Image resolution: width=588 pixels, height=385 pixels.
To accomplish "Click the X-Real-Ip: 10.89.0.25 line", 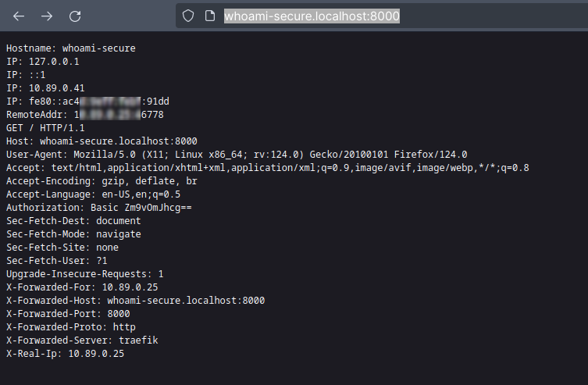I will pos(65,354).
